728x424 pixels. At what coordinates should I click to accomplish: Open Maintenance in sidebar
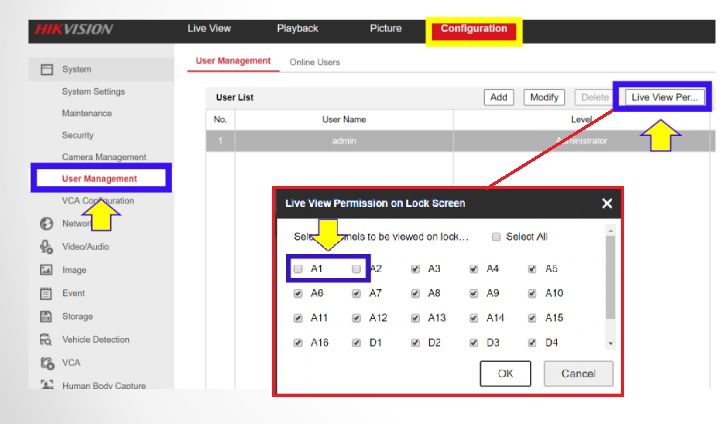87,113
